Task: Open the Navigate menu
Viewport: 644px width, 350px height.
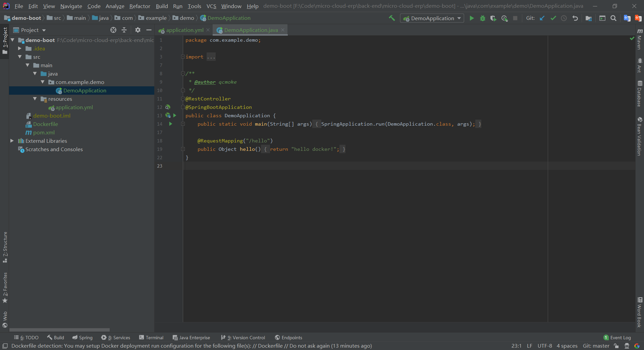Action: point(71,6)
